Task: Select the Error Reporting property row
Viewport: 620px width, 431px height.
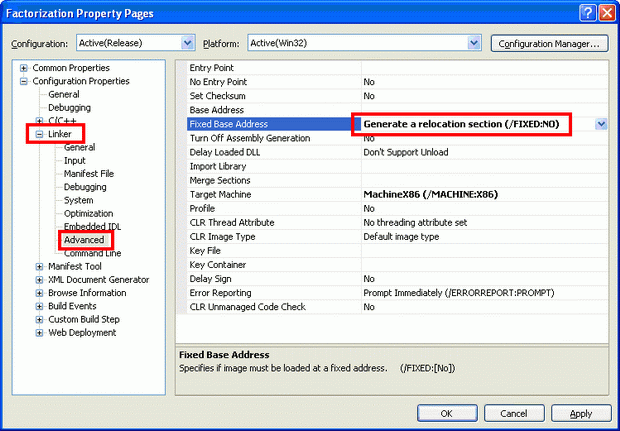Action: pos(222,293)
